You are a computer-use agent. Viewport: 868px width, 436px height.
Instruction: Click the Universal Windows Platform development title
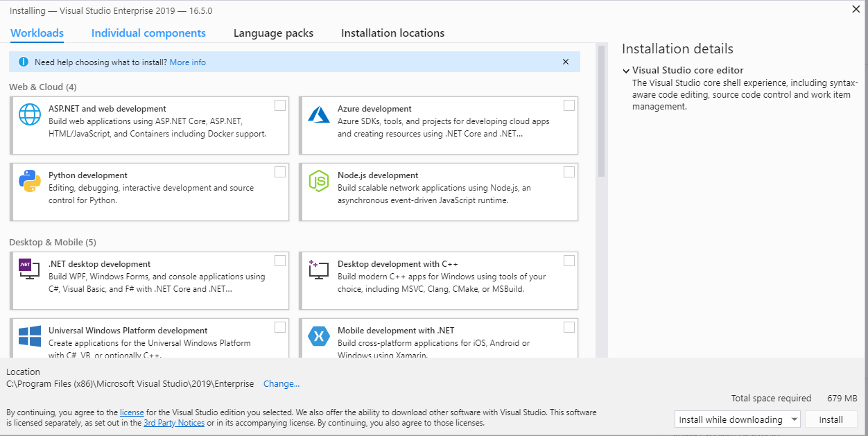pos(128,331)
